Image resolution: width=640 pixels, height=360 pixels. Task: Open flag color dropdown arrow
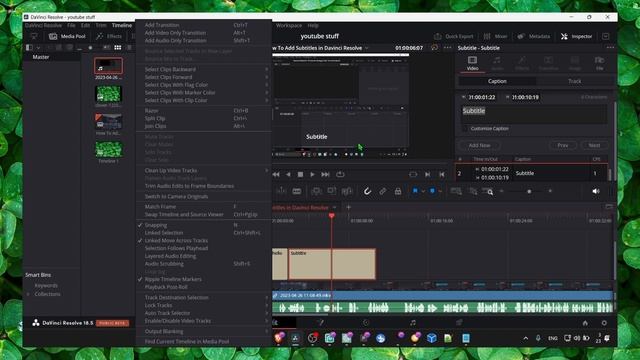point(423,191)
